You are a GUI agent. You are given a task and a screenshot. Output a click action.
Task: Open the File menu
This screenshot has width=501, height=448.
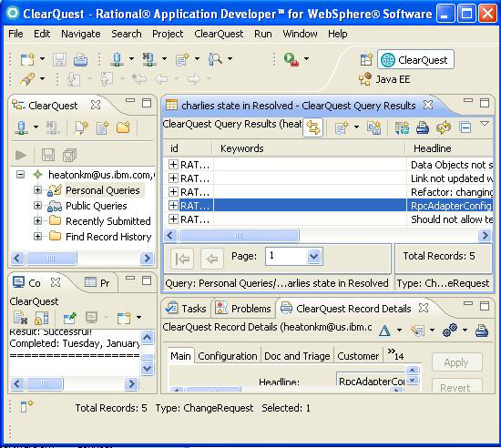point(15,34)
